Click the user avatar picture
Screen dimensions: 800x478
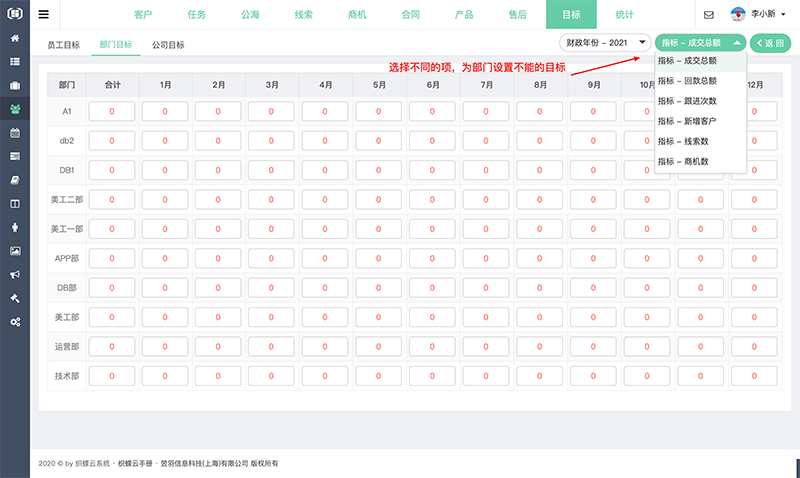click(738, 14)
